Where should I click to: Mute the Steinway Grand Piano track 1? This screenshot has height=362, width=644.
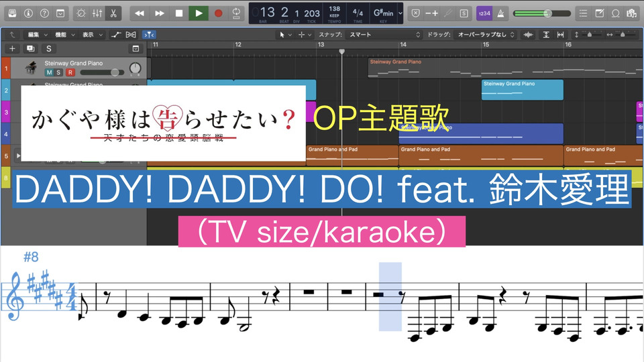click(x=49, y=72)
